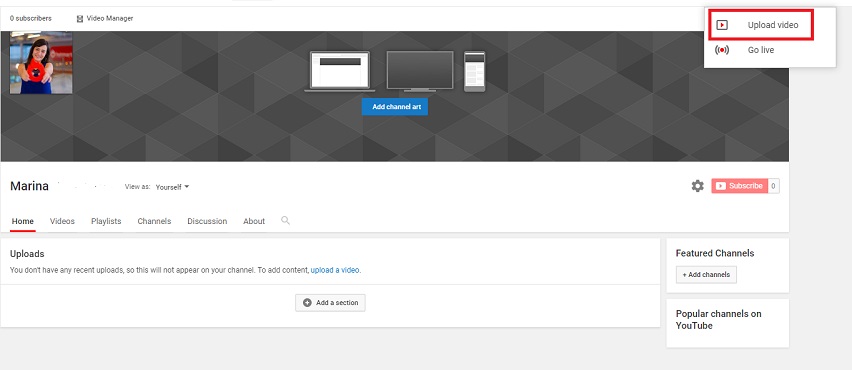Click the mobile phone preview icon
The image size is (852, 370).
[474, 71]
